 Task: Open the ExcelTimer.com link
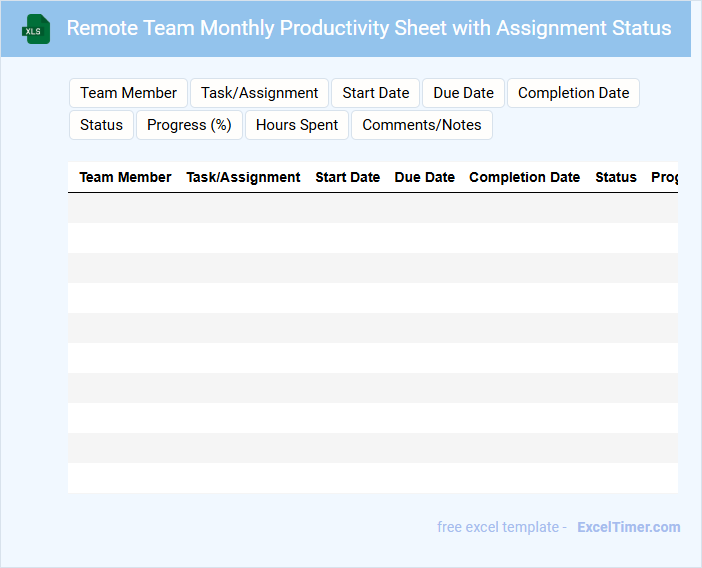point(628,527)
